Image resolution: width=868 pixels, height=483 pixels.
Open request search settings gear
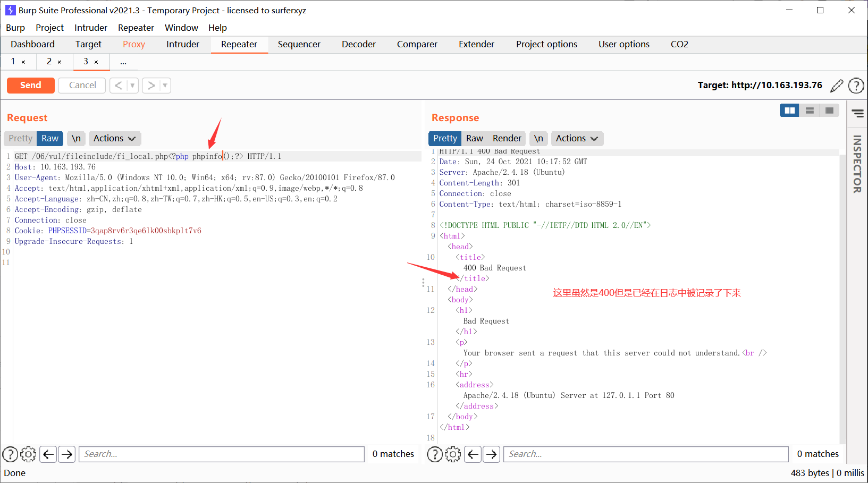(x=28, y=454)
